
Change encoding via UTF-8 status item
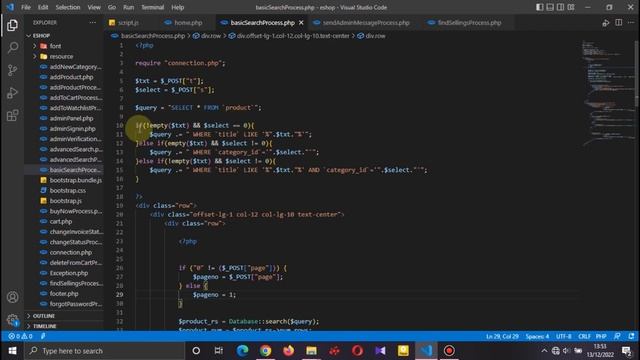click(564, 336)
